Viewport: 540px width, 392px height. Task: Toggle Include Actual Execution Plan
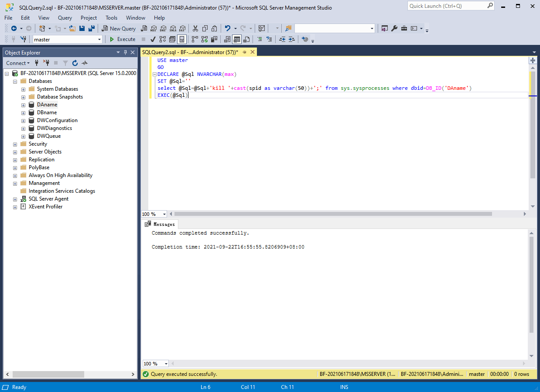(195, 39)
